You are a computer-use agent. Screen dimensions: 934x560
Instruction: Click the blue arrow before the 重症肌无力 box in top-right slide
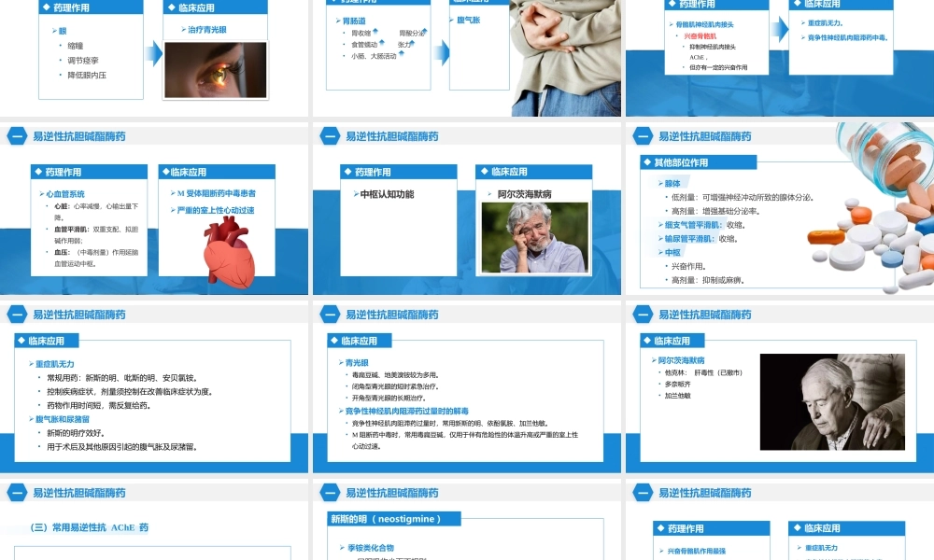[780, 29]
